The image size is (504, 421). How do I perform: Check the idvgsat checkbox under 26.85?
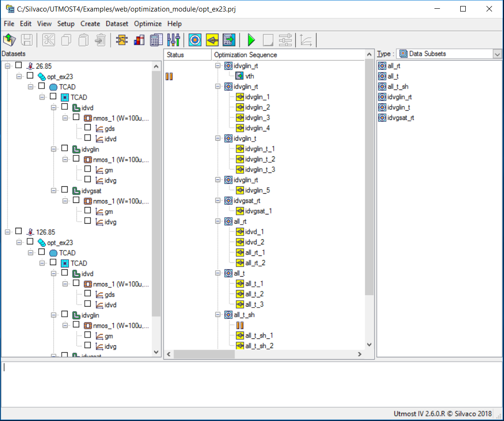64,190
